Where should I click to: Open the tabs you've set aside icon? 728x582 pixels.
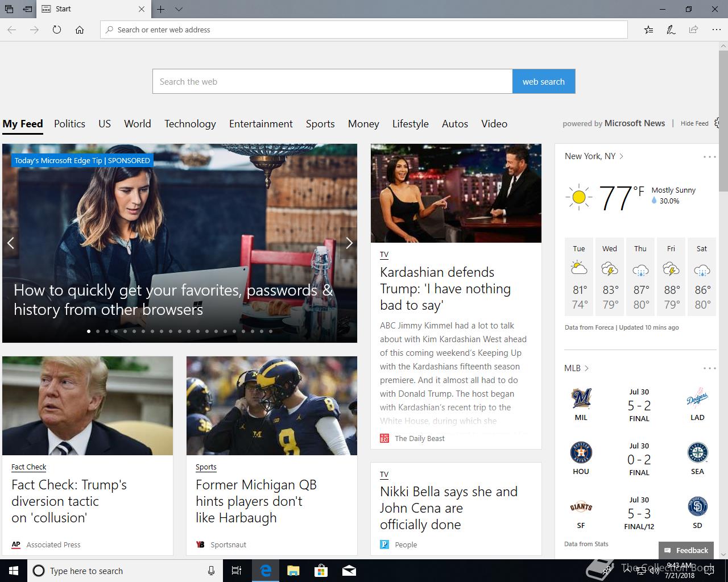click(9, 9)
